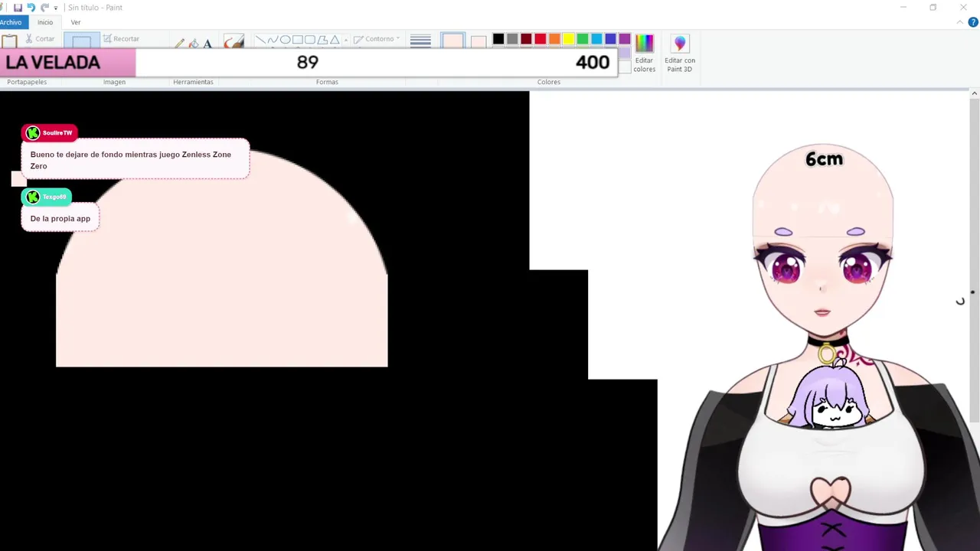Open Editar colores rainbow palette
The width and height of the screenshot is (980, 551).
tap(644, 53)
